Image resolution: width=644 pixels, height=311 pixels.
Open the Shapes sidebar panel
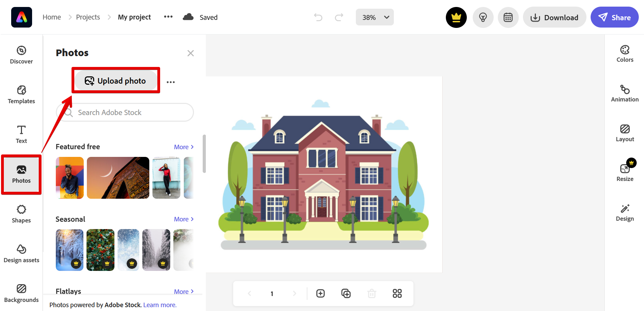click(21, 214)
